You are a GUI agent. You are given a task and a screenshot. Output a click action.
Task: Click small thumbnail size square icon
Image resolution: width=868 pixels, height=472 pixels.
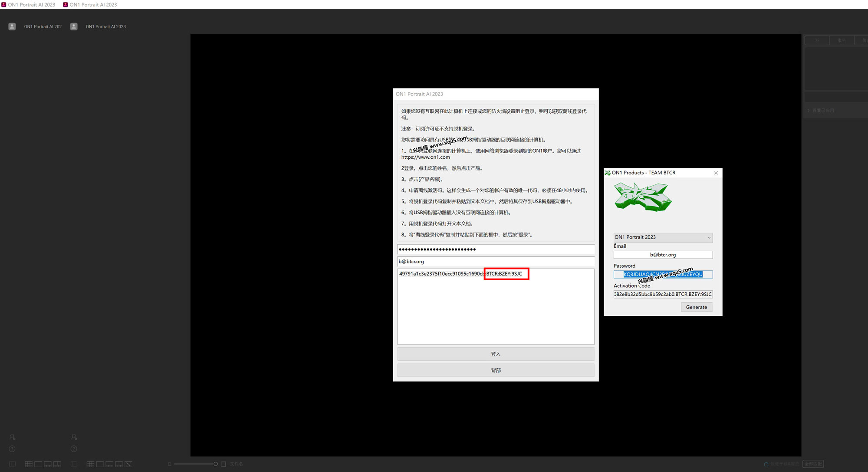click(x=169, y=464)
